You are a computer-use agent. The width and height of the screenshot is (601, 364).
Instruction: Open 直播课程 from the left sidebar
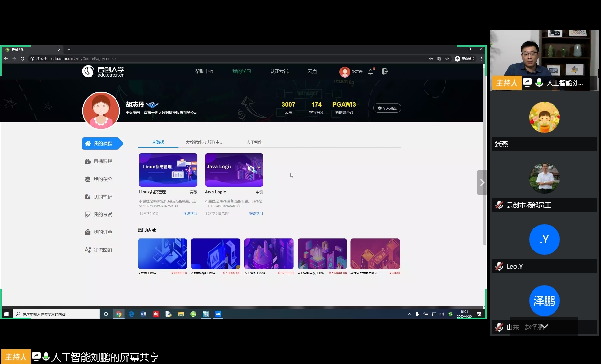coord(102,161)
